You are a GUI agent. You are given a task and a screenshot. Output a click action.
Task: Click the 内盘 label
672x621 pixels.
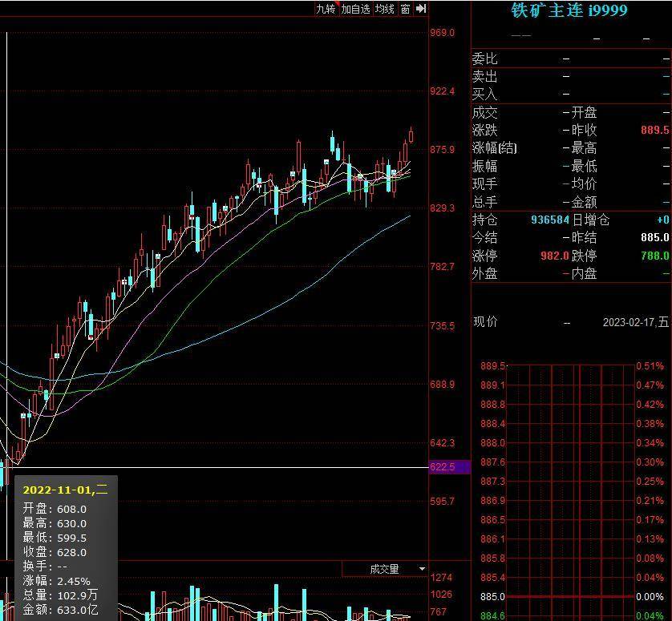[584, 273]
